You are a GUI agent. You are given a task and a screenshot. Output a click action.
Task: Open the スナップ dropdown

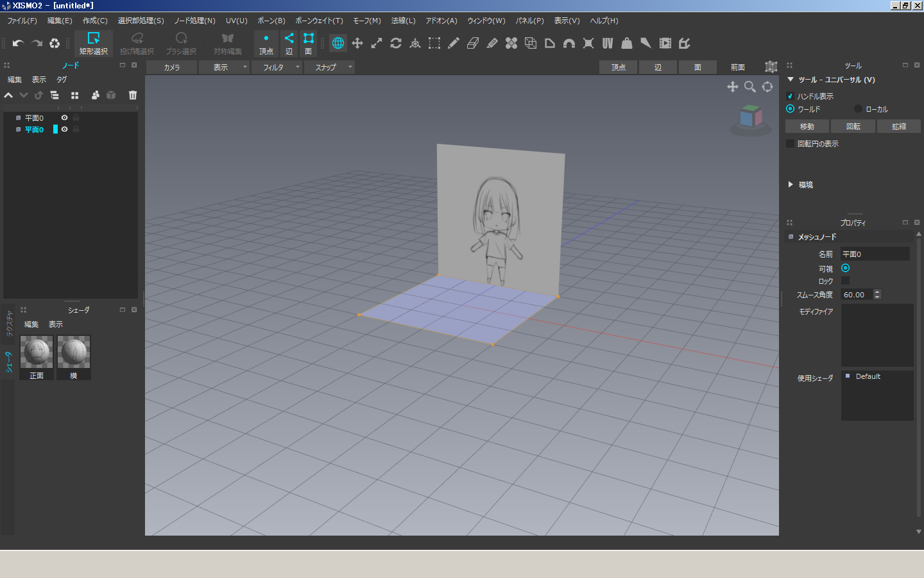(x=329, y=67)
